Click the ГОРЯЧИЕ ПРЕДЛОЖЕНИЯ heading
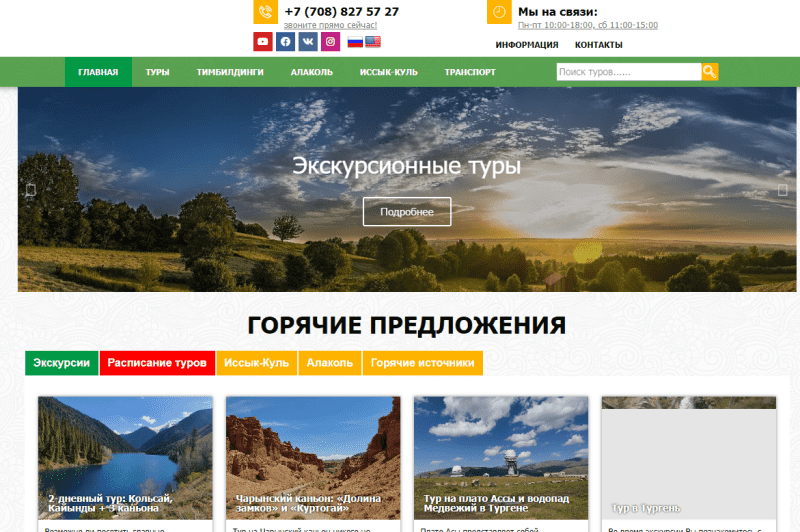 (407, 325)
